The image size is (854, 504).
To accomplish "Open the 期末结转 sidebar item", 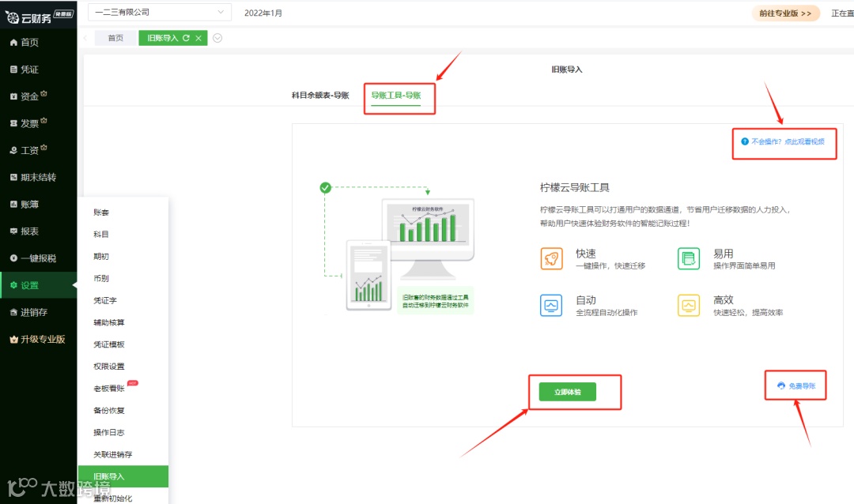I will (x=38, y=178).
